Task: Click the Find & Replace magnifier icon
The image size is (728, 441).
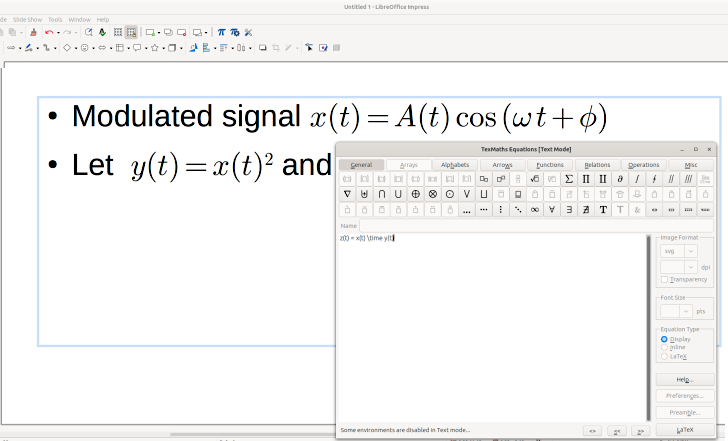Action: pyautogui.click(x=88, y=32)
